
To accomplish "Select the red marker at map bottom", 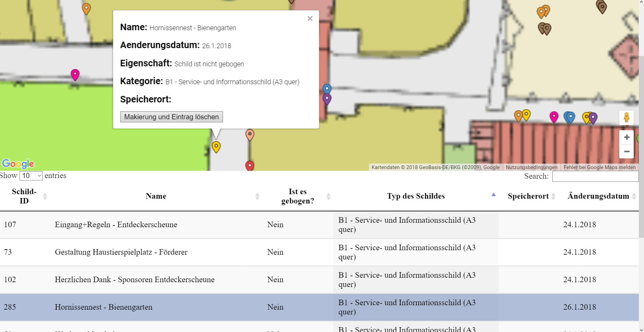I will [x=250, y=166].
